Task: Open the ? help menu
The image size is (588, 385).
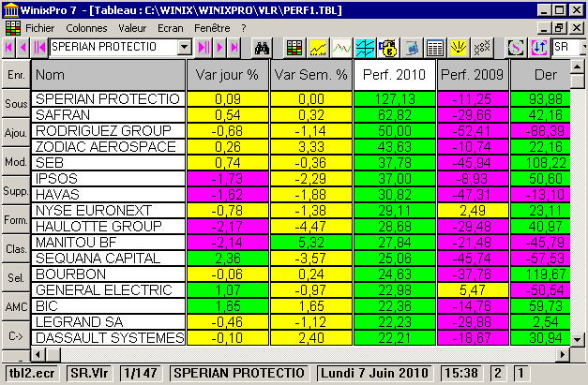Action: point(244,28)
